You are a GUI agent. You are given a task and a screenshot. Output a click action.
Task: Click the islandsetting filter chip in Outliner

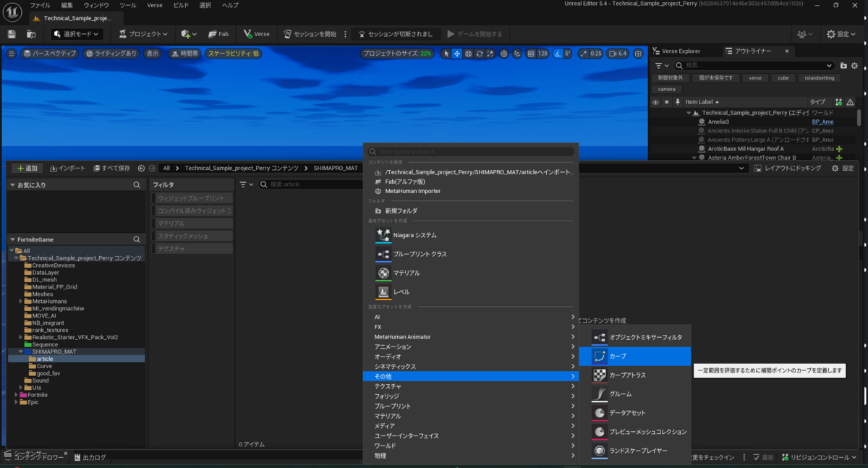(x=820, y=77)
